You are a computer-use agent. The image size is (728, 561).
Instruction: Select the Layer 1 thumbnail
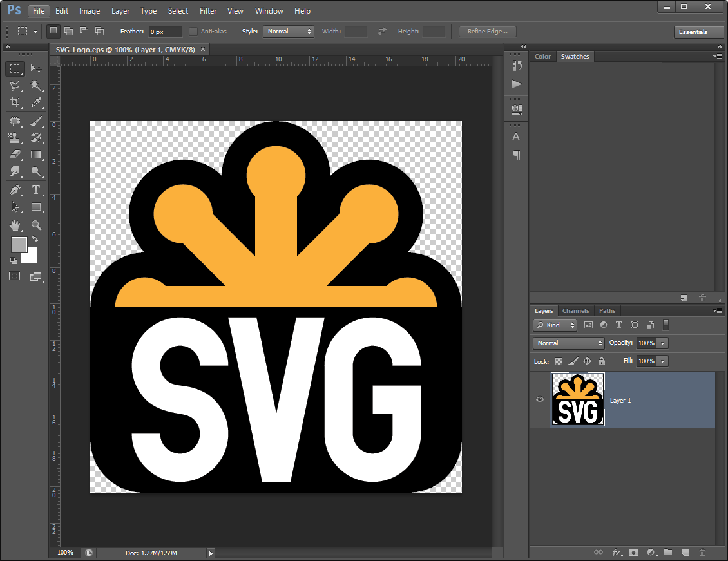tap(578, 399)
